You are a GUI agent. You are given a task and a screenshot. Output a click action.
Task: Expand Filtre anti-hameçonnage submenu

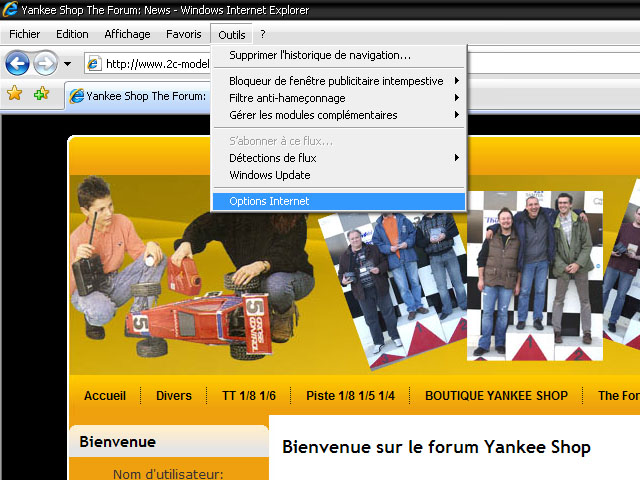pyautogui.click(x=339, y=98)
